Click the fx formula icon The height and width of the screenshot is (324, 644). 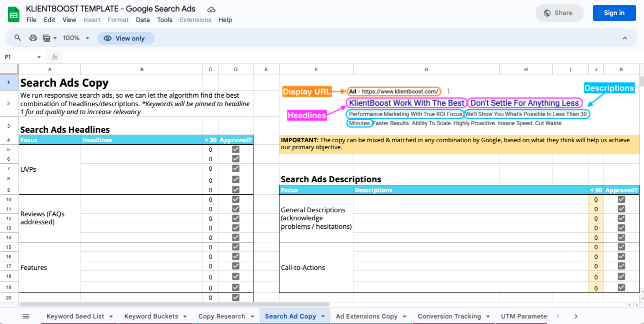(x=54, y=57)
